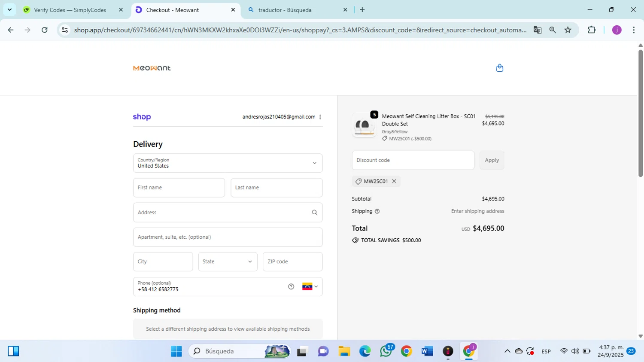Focus the First name field
The height and width of the screenshot is (362, 644).
[x=179, y=188]
